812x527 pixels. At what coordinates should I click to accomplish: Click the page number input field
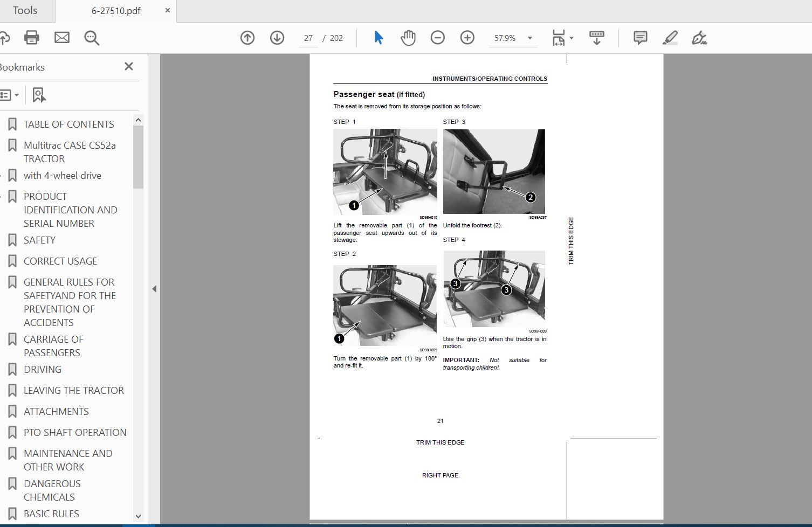(x=308, y=38)
